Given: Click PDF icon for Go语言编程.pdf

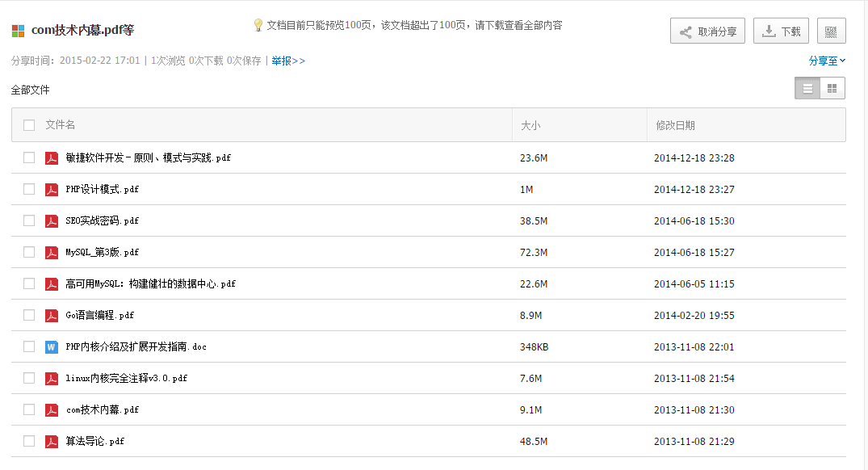Looking at the screenshot, I should point(52,316).
